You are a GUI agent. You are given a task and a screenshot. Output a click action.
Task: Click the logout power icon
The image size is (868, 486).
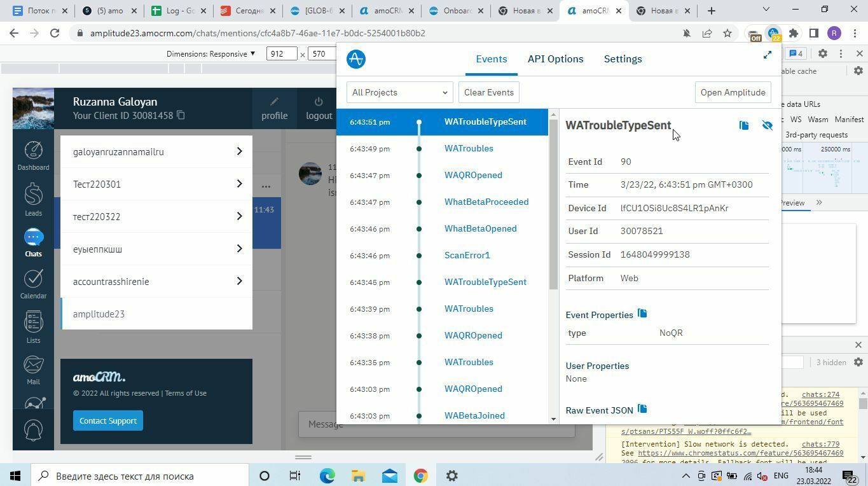click(319, 109)
